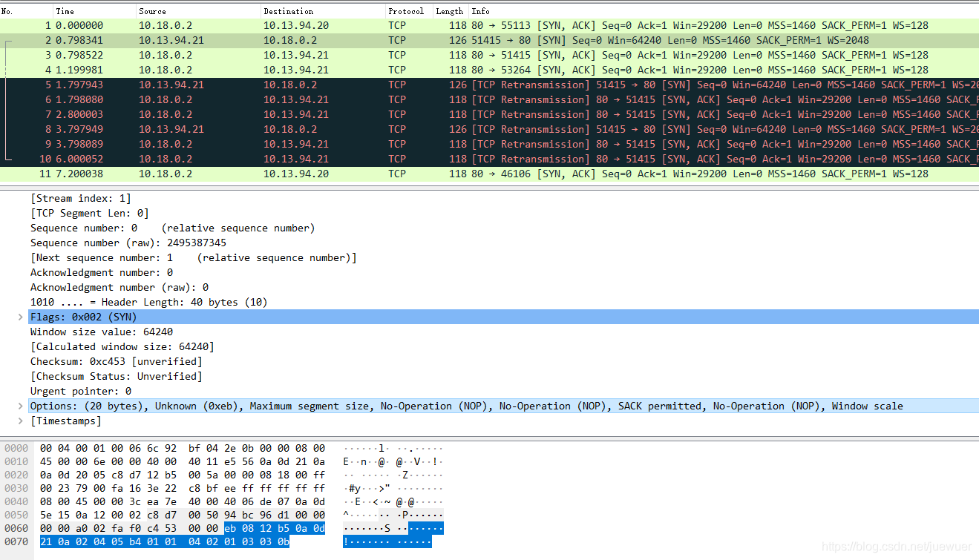Image resolution: width=979 pixels, height=560 pixels.
Task: Click Source 10.13.94.21 in packet 5
Action: (171, 85)
